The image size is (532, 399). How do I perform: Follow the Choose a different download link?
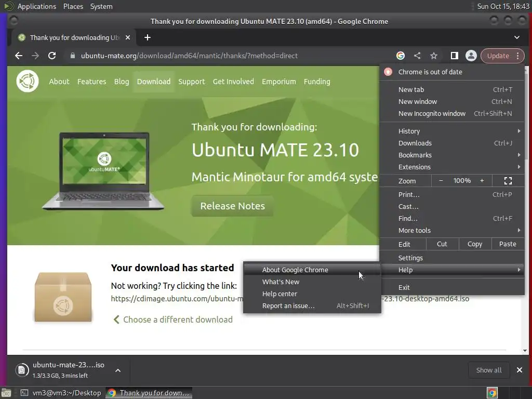click(x=173, y=320)
